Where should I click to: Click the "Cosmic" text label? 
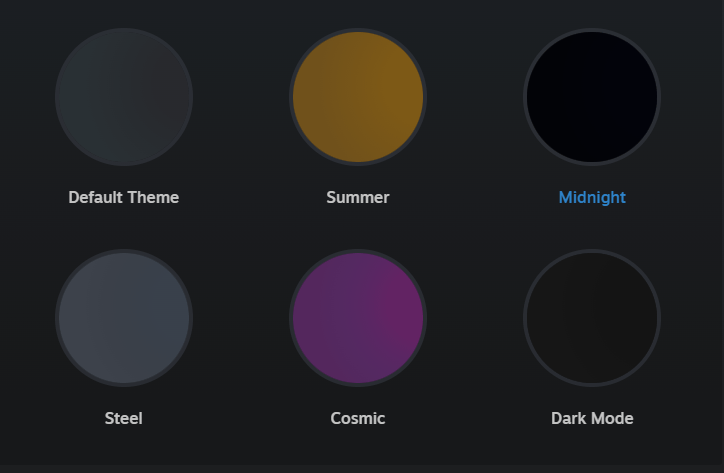[x=358, y=418]
